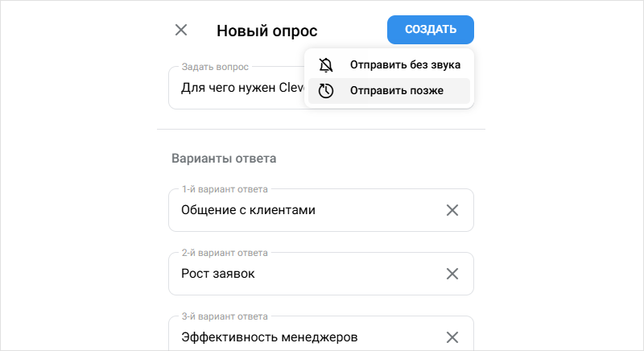Click the divider above Варианты ответа

click(321, 129)
